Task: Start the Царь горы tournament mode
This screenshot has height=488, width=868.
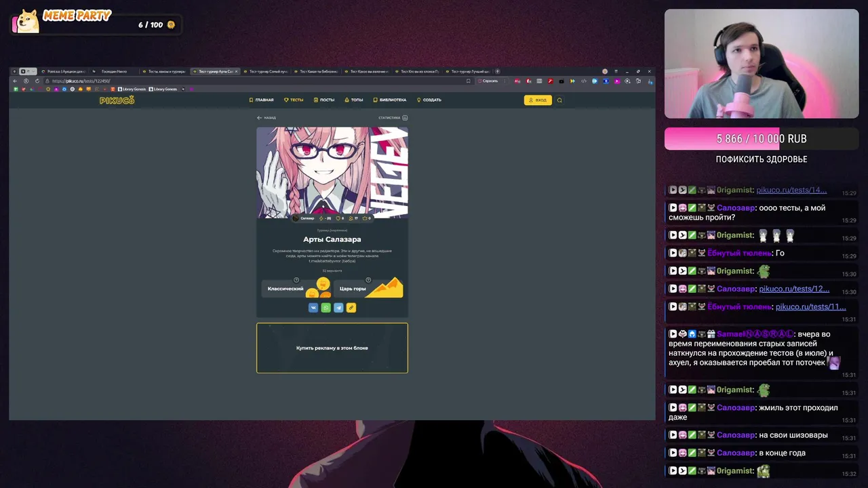Action: tap(368, 289)
